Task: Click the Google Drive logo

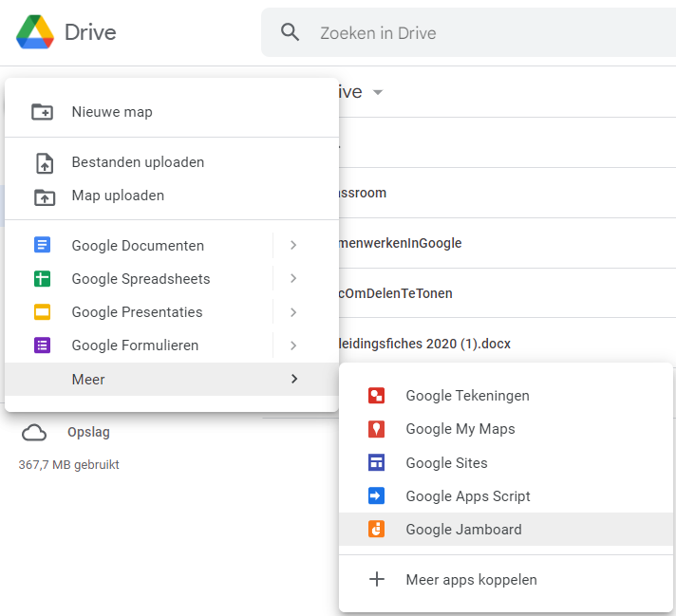Action: 35,32
